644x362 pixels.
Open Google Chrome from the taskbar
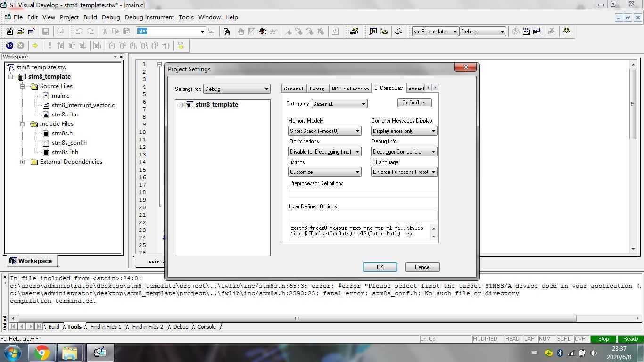point(42,353)
